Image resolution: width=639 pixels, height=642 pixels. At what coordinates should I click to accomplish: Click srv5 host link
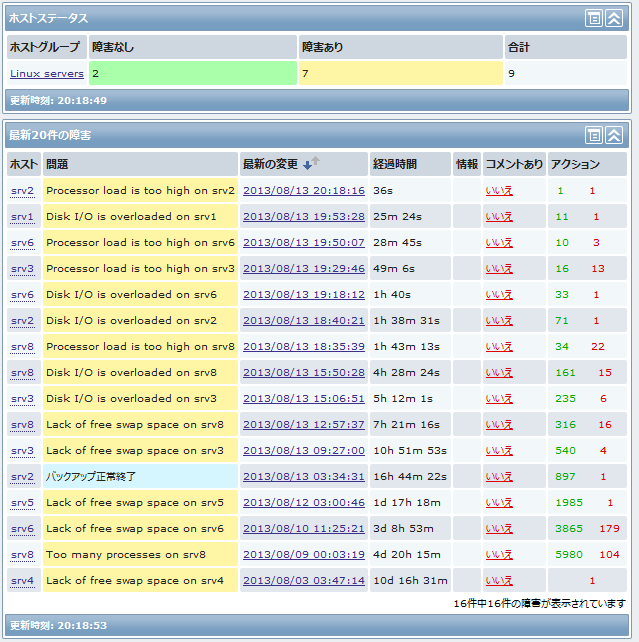23,503
